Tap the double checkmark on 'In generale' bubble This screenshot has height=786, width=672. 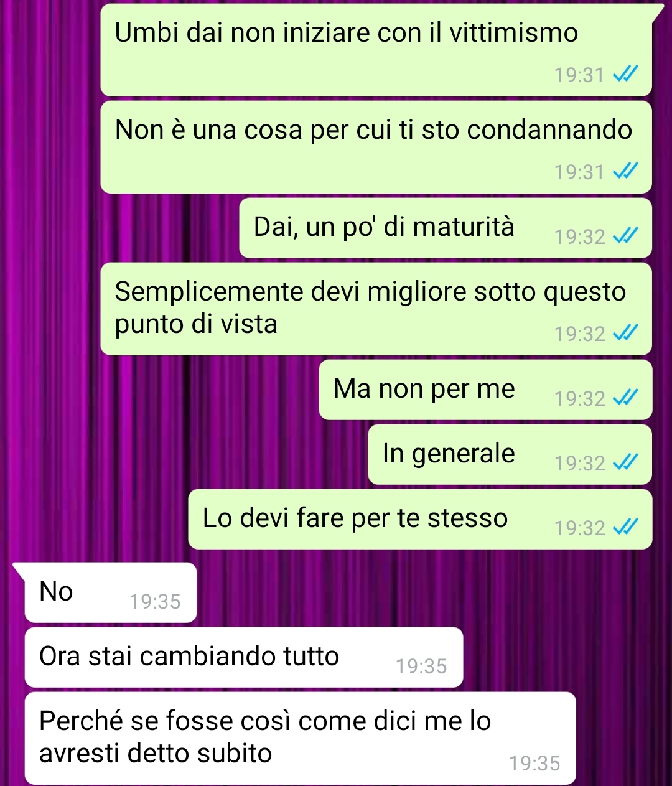pyautogui.click(x=625, y=463)
